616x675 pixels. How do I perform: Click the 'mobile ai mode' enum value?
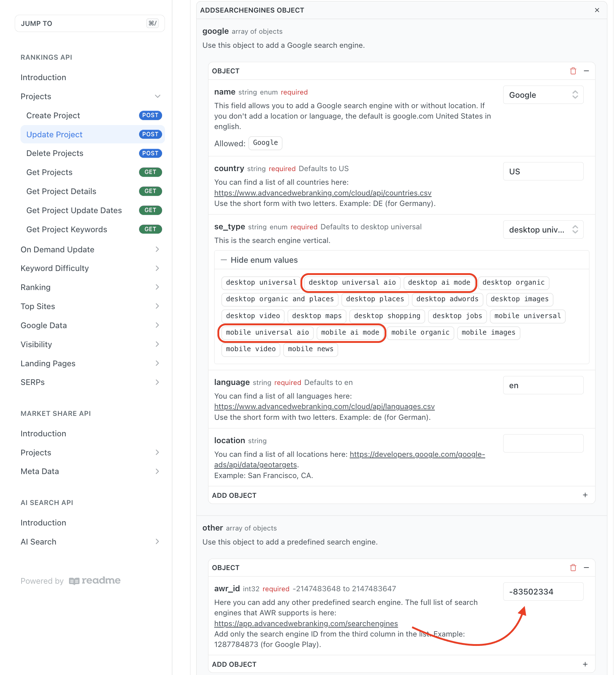click(x=350, y=332)
